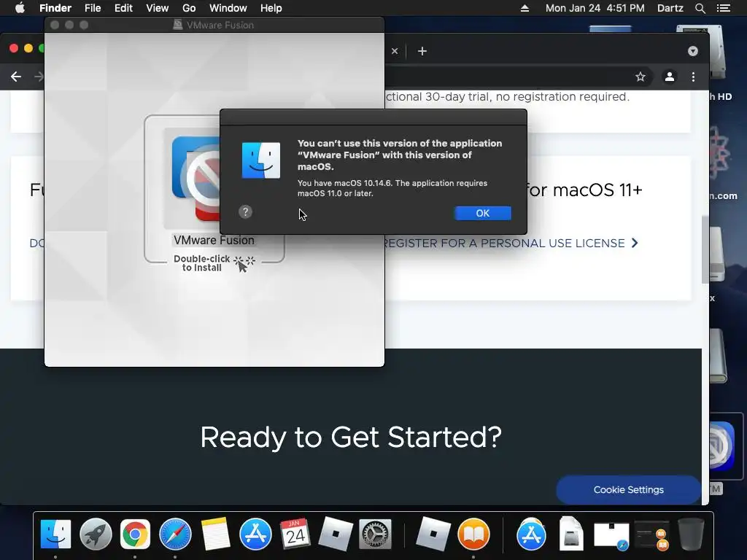Open the Chrome profile avatar menu
Image resolution: width=747 pixels, height=560 pixels.
670,77
